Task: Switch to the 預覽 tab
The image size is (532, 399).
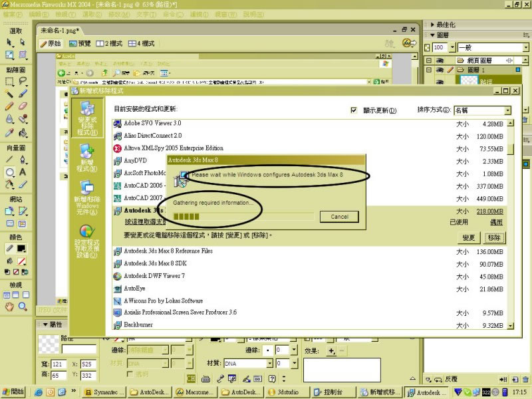Action: pos(80,43)
